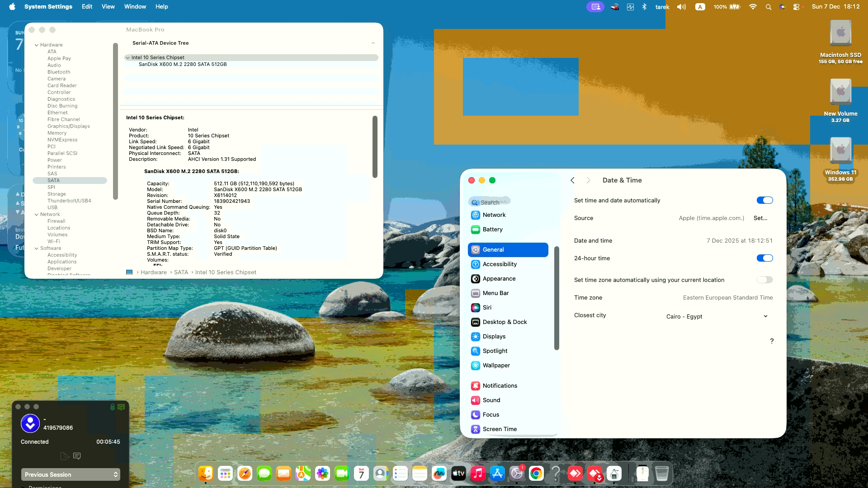The width and height of the screenshot is (868, 488).
Task: Select the Wallpaper settings icon
Action: tap(496, 365)
